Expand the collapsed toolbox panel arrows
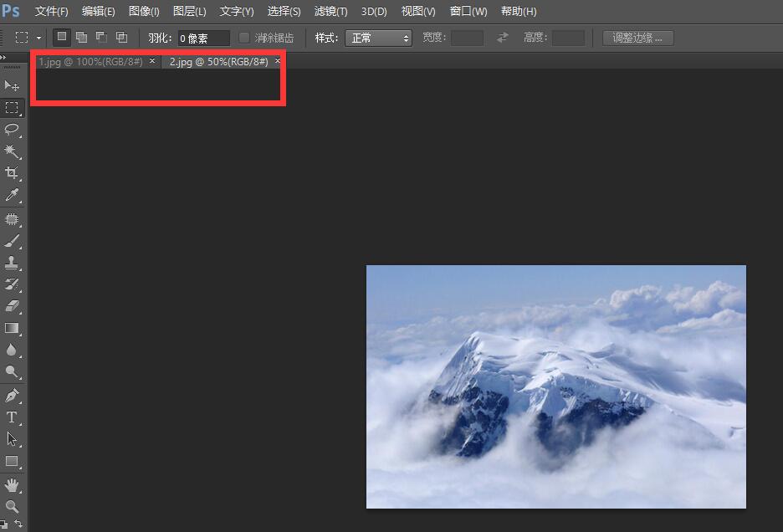This screenshot has height=532, width=783. click(x=3, y=58)
